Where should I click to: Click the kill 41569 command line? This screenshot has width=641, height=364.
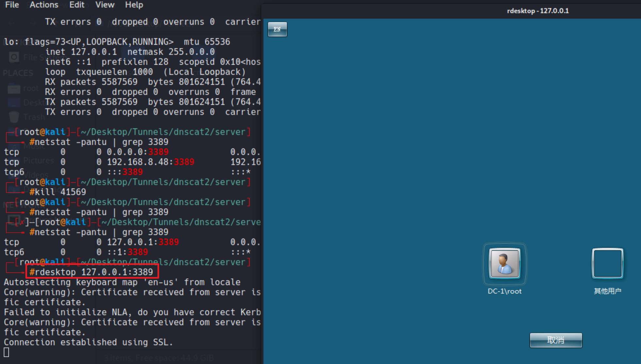58,192
